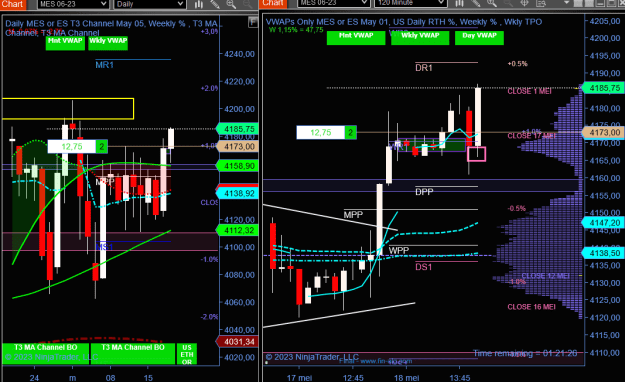Toggle Wkly VWAP on the daily chart

pos(108,43)
